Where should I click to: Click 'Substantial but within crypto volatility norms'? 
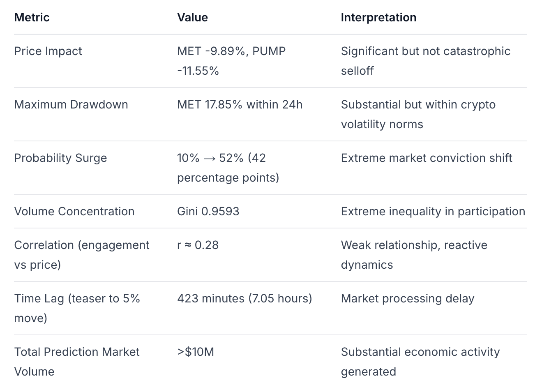(418, 114)
